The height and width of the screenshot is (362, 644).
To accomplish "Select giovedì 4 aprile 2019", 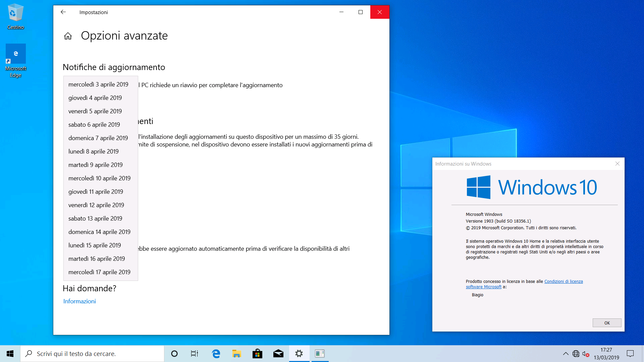I will 101,98.
